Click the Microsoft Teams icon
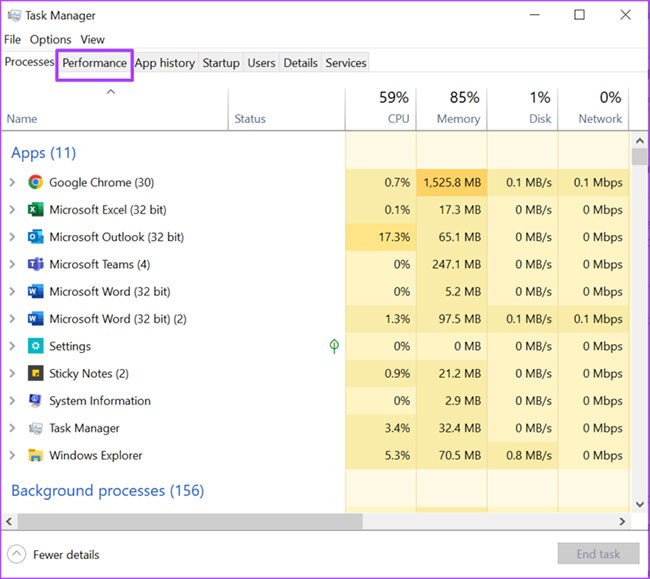 point(35,264)
